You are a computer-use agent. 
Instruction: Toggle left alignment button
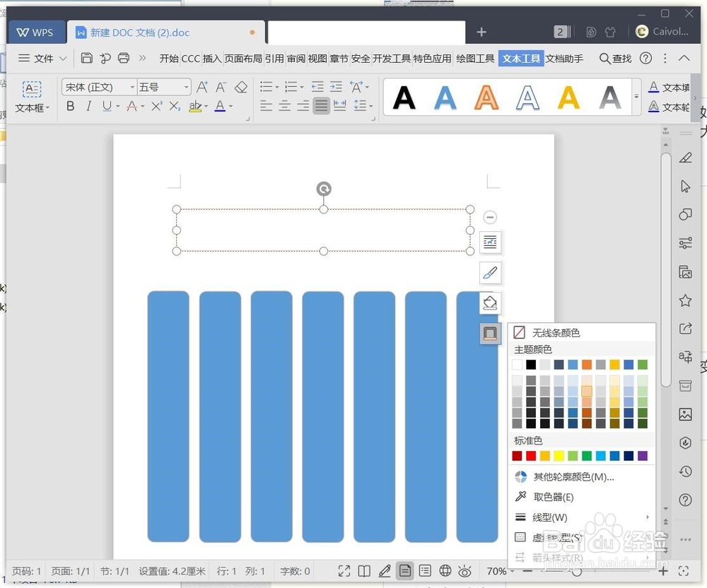266,106
